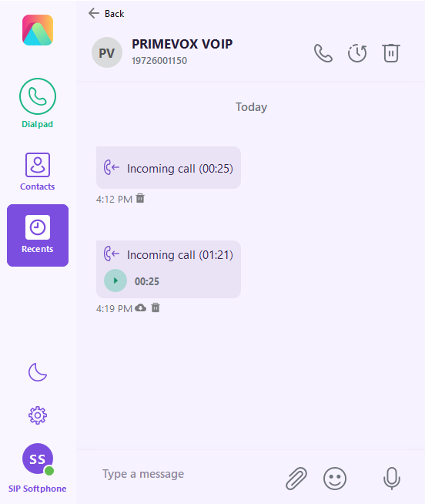Click the Type a message field
Image resolution: width=426 pixels, height=504 pixels.
pos(187,474)
